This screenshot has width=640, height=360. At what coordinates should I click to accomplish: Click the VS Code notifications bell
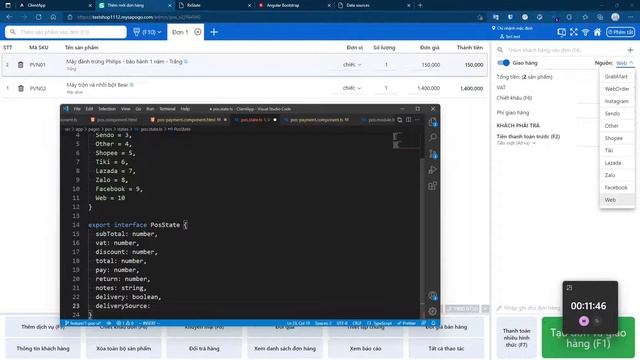[433, 323]
